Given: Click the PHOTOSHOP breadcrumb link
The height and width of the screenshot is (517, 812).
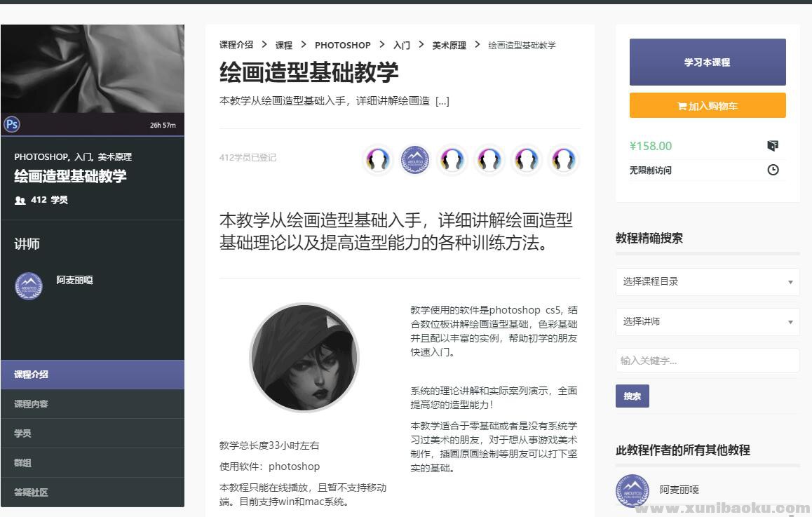Looking at the screenshot, I should [342, 45].
